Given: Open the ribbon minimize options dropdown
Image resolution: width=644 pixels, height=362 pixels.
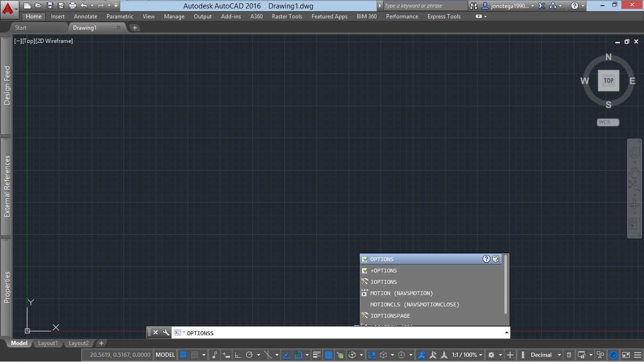Looking at the screenshot, I should [x=485, y=16].
